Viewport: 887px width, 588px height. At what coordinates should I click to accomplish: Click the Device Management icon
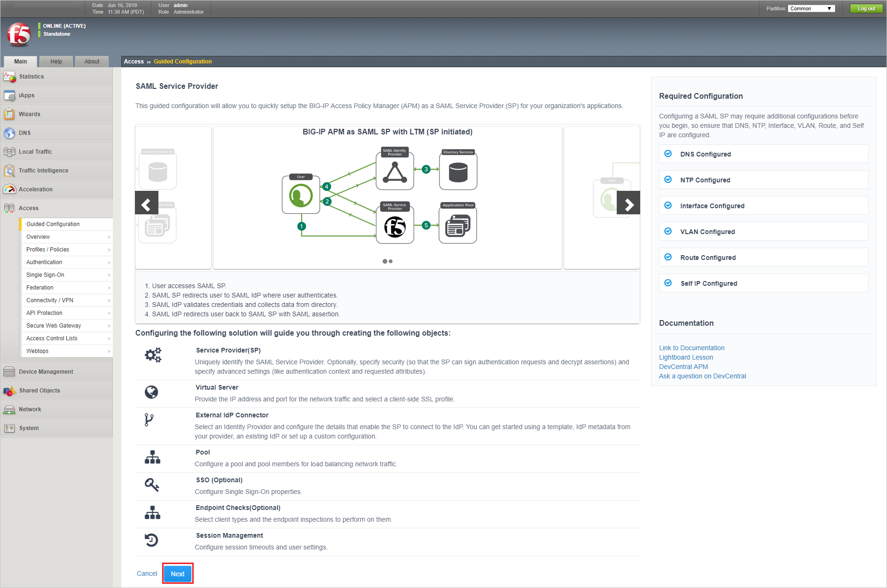click(x=9, y=372)
